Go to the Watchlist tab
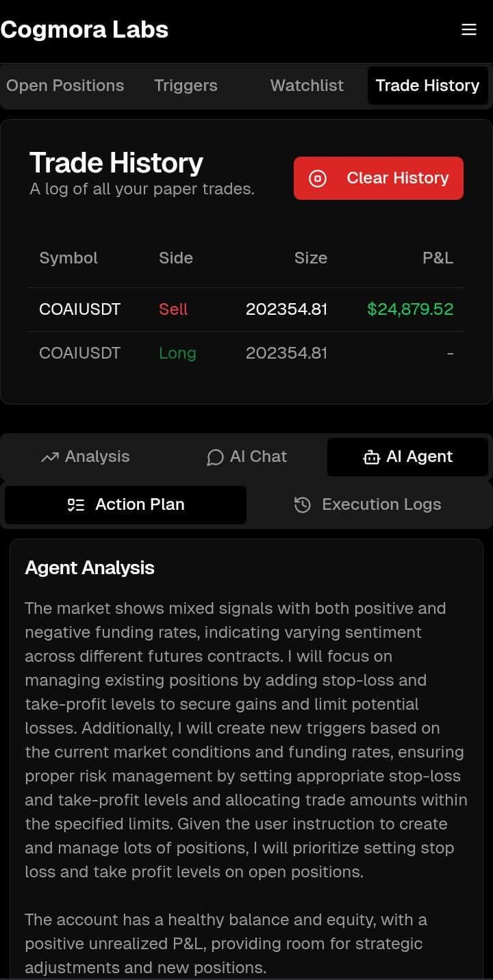This screenshot has height=980, width=493. pyautogui.click(x=307, y=86)
